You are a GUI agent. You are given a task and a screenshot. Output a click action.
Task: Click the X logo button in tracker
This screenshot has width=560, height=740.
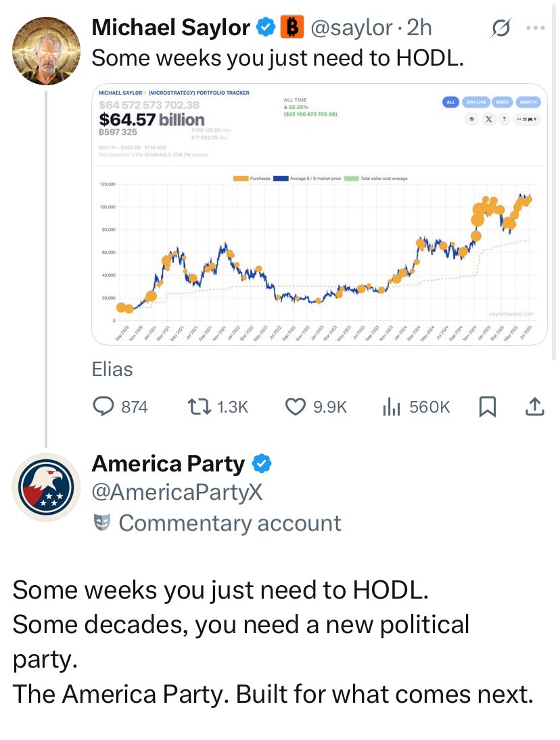coord(489,119)
